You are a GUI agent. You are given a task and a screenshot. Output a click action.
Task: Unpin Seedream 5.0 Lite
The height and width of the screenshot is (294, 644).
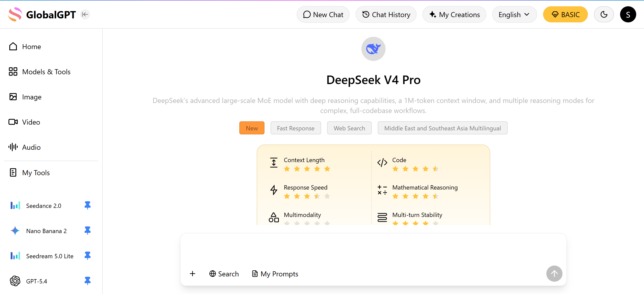click(x=87, y=256)
